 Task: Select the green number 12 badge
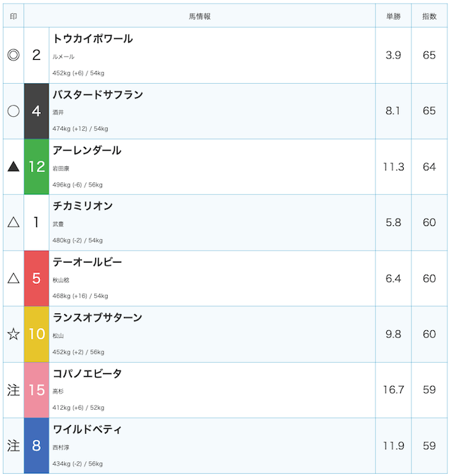[x=37, y=167]
